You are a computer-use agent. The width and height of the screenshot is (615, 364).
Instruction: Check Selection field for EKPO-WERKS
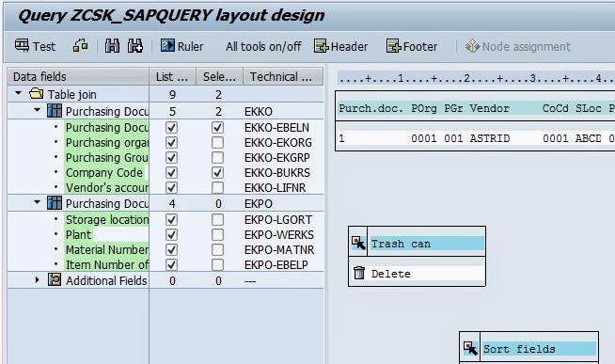point(218,234)
